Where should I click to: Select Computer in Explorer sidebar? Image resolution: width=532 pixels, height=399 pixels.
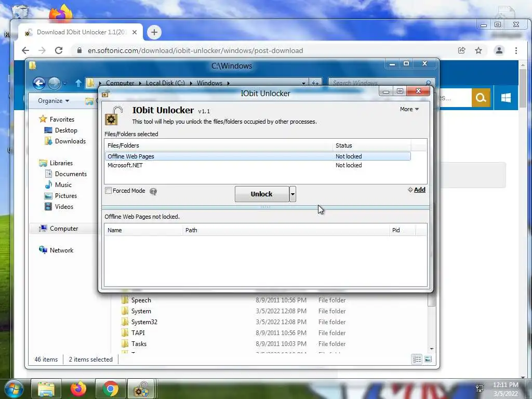tap(59, 229)
